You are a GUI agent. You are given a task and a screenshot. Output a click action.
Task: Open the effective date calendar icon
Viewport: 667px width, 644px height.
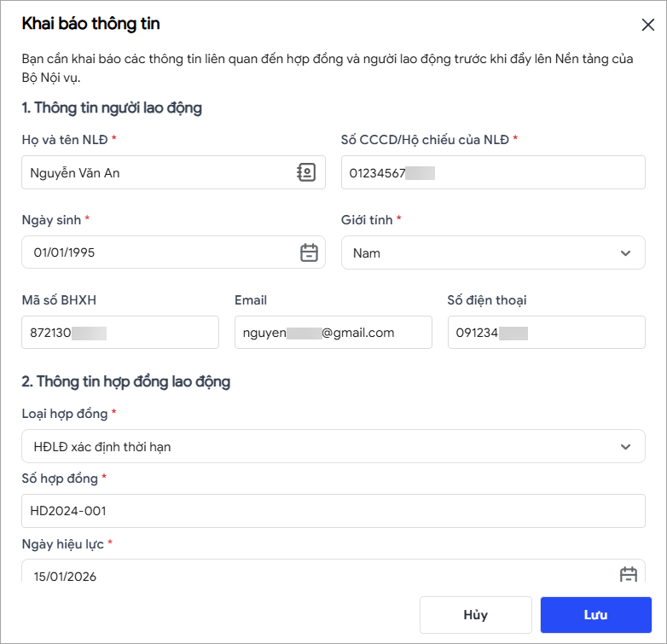628,575
